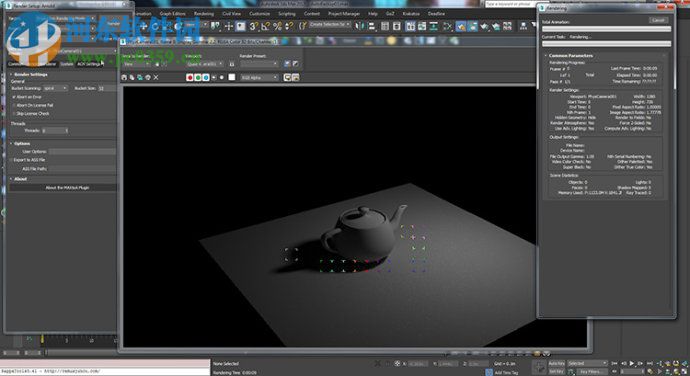Save image icon in frame window

(x=124, y=77)
